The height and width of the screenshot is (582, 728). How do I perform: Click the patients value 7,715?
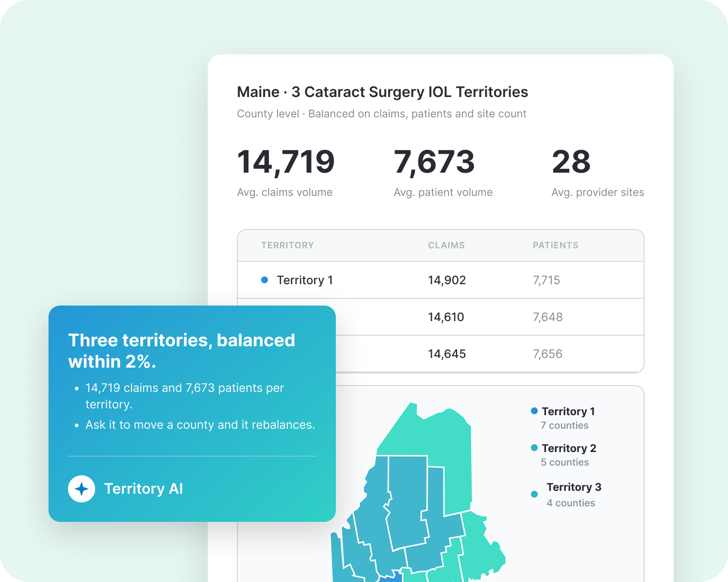546,280
